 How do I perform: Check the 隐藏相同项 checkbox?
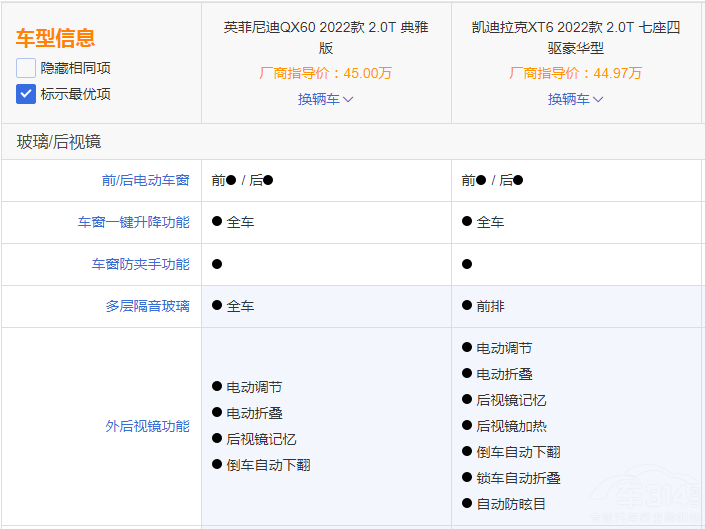click(26, 68)
